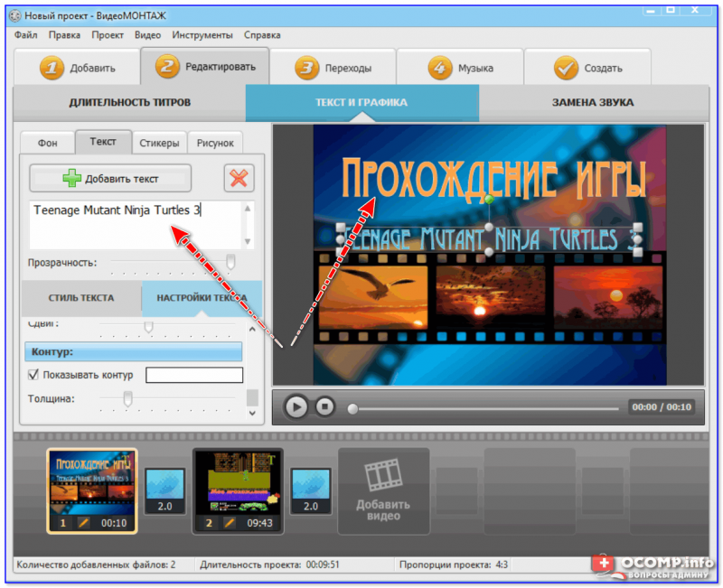This screenshot has width=723, height=588.
Task: Open step 3 Переходы tab
Action: coord(333,68)
